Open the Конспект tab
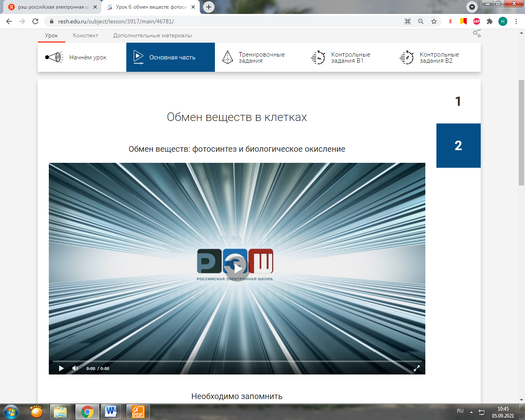The image size is (525, 420). [x=85, y=36]
